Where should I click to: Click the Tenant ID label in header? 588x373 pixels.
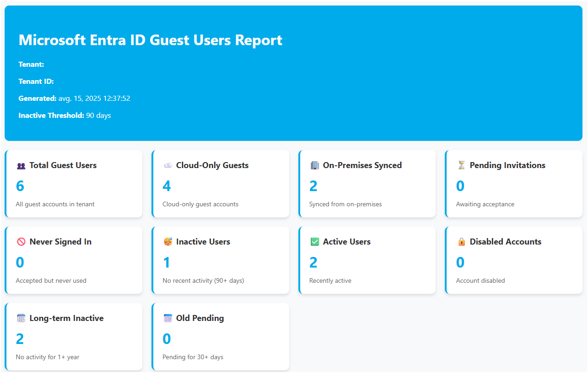click(36, 82)
